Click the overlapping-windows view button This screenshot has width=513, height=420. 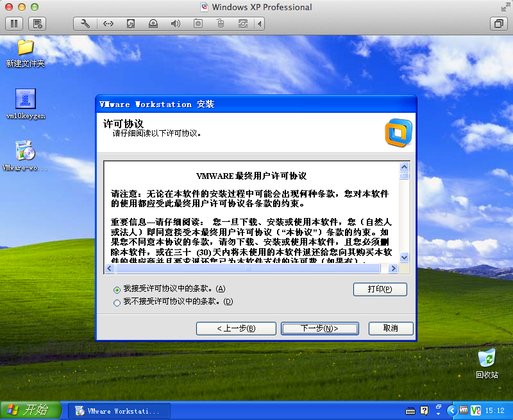point(499,24)
